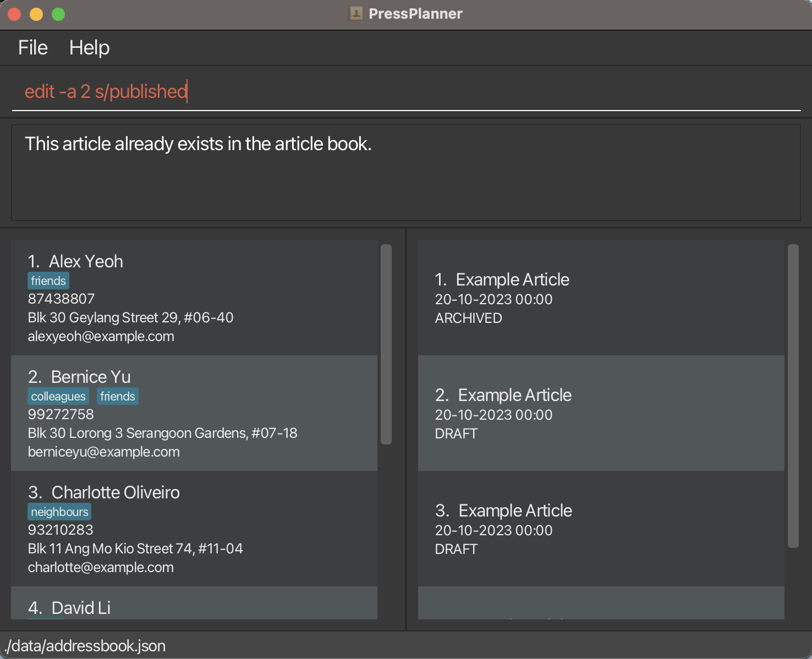Click email berniceyu@example.com

coord(103,452)
